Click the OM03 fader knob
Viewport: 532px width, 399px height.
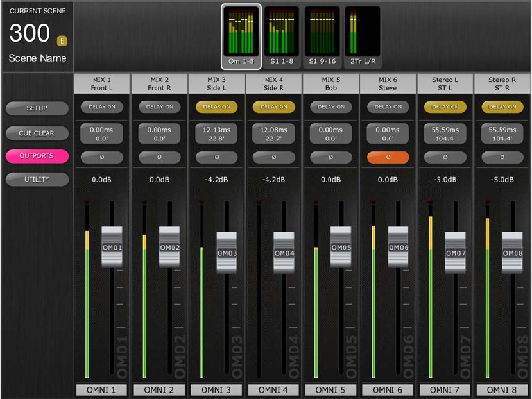[227, 252]
